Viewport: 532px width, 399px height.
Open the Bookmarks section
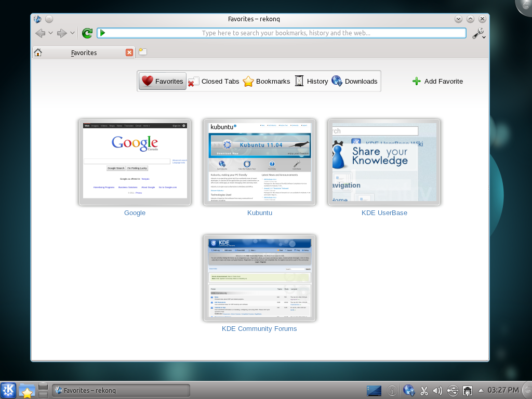267,81
